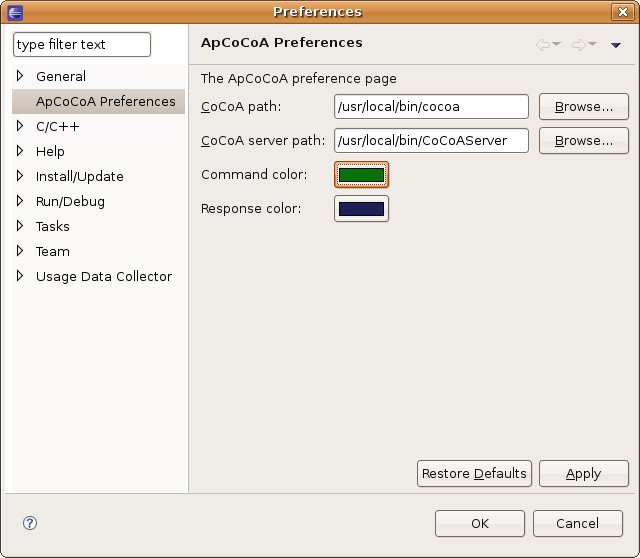The width and height of the screenshot is (640, 558).
Task: Open the forward history dropdown arrow
Action: 592,44
